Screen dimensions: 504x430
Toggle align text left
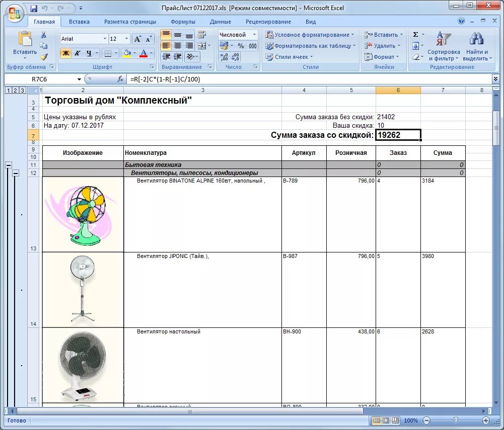tap(166, 46)
